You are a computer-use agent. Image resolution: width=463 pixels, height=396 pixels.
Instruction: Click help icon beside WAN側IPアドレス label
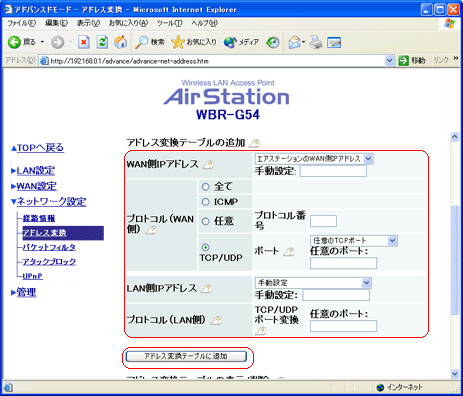coord(209,165)
